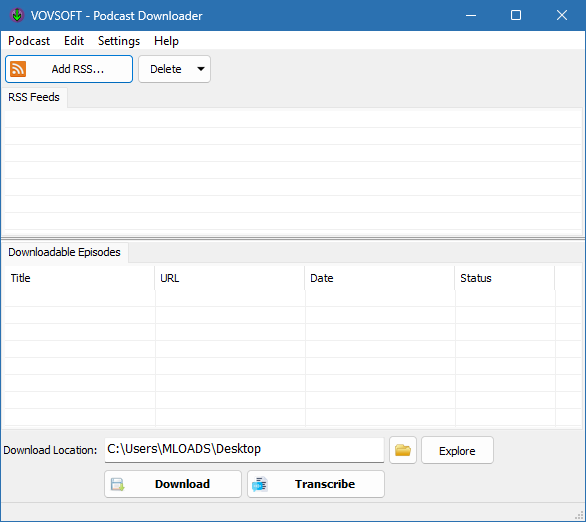Click the Download Location label
This screenshot has height=522, width=586.
[x=50, y=450]
